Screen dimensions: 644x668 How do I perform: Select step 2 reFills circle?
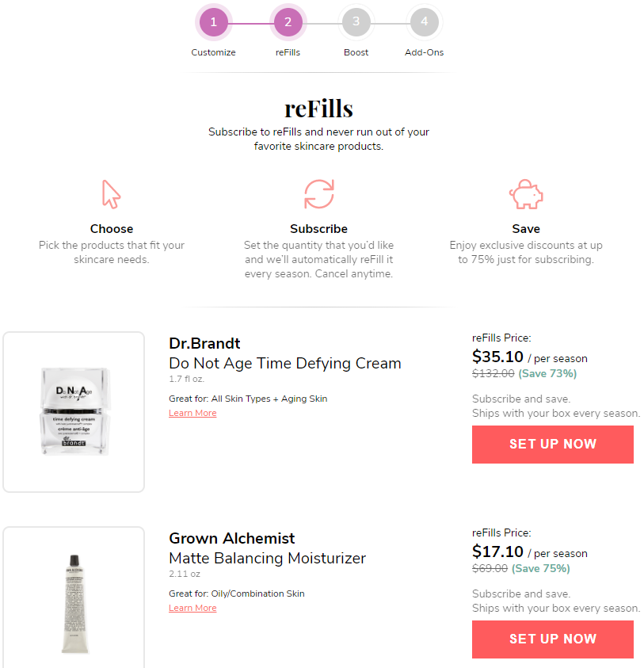[x=288, y=22]
